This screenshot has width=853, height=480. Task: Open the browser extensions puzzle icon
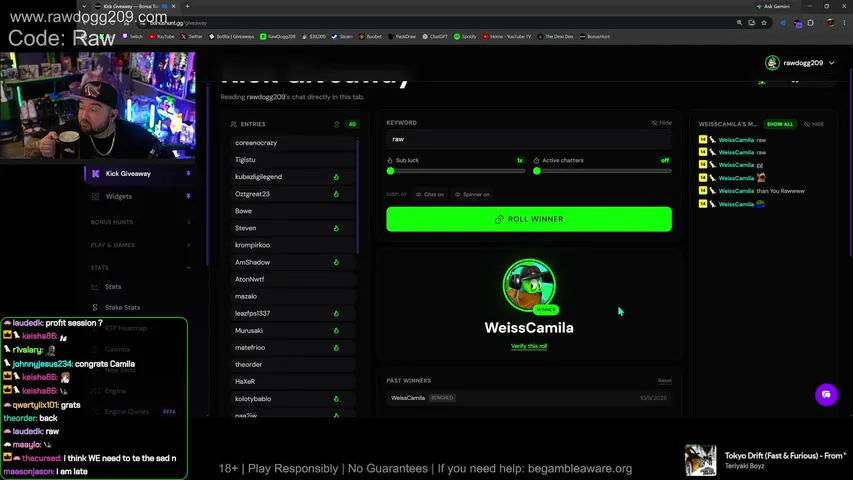coord(811,23)
